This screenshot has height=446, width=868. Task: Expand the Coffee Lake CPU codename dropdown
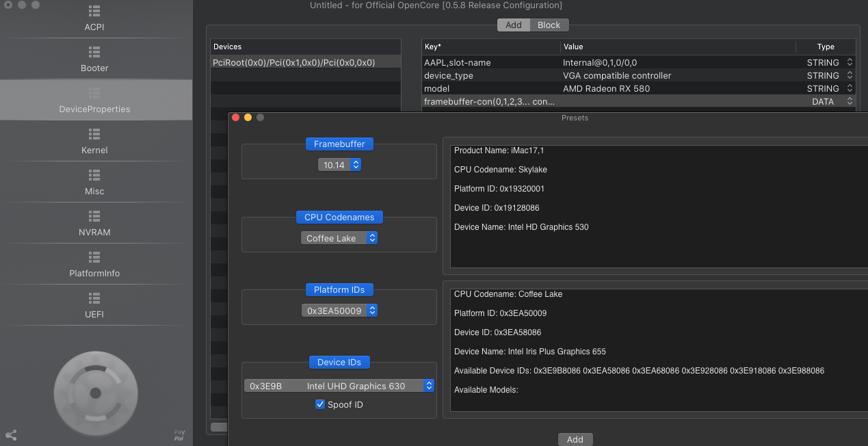point(339,238)
